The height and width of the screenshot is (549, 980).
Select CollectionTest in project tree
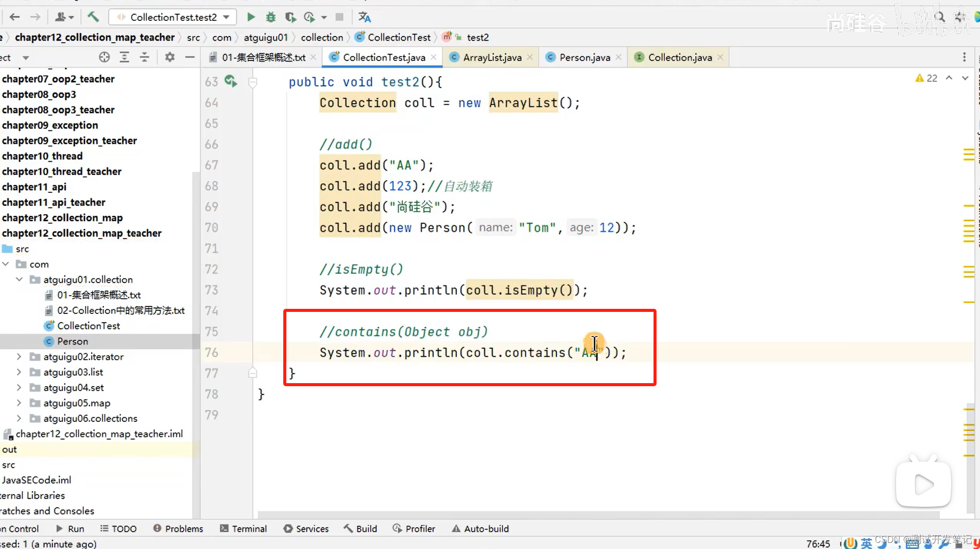point(88,326)
